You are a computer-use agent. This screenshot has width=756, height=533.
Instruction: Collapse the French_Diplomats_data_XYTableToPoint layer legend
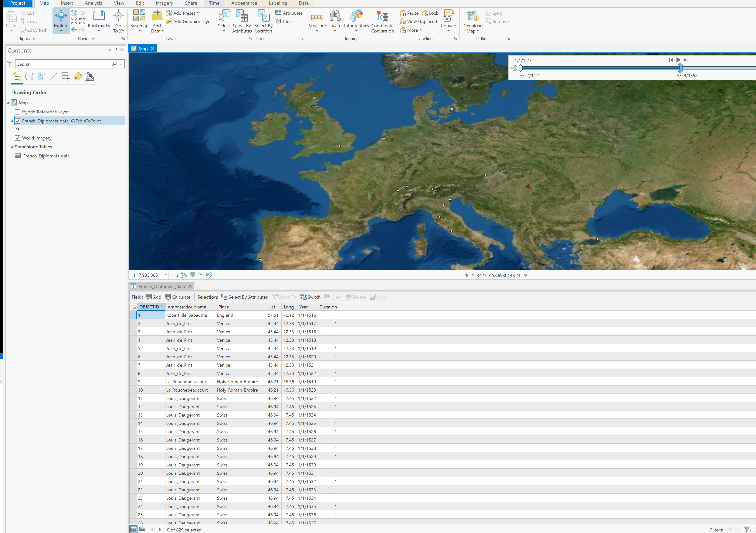tap(12, 121)
